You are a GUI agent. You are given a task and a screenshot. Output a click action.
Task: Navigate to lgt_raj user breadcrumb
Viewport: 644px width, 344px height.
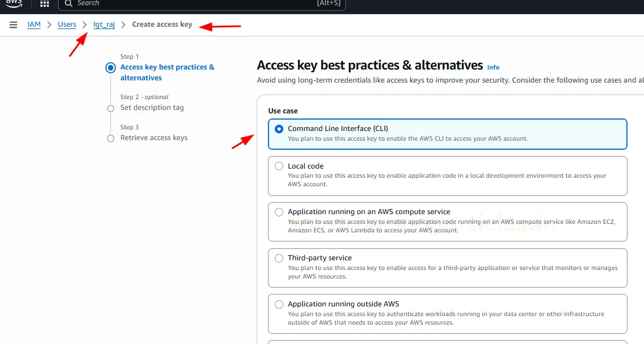[104, 25]
